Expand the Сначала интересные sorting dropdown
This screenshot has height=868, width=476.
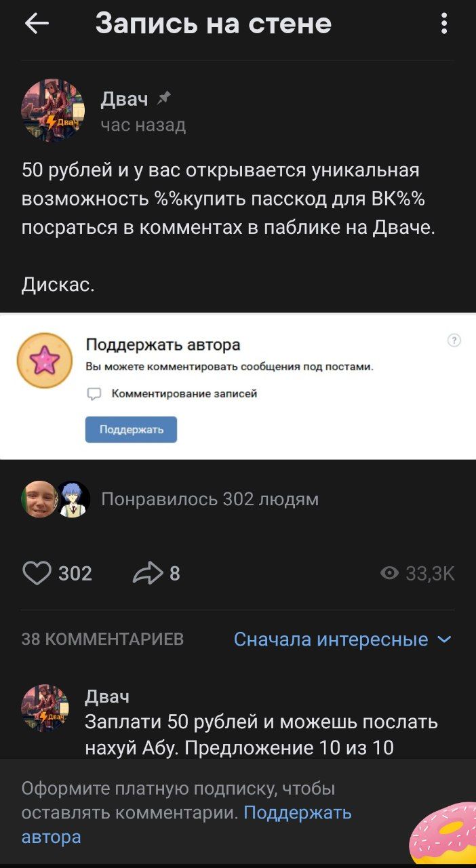click(342, 639)
